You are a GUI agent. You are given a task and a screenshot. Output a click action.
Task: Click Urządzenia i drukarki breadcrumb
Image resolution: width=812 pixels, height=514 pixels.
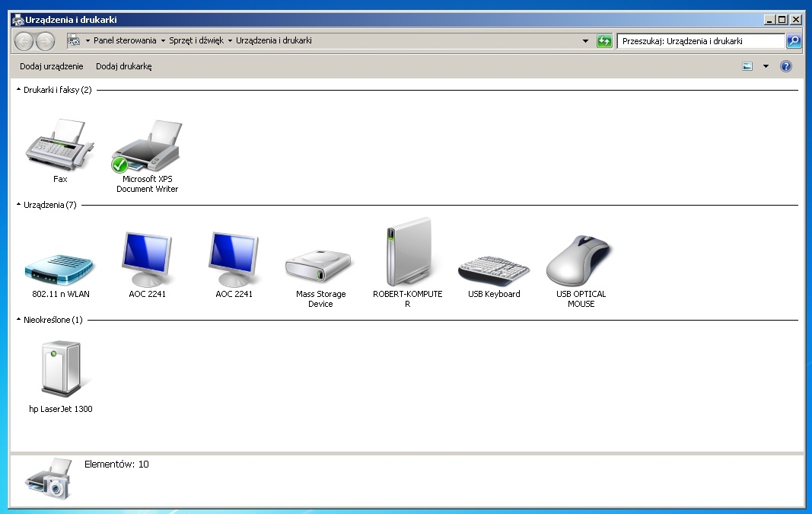(274, 40)
